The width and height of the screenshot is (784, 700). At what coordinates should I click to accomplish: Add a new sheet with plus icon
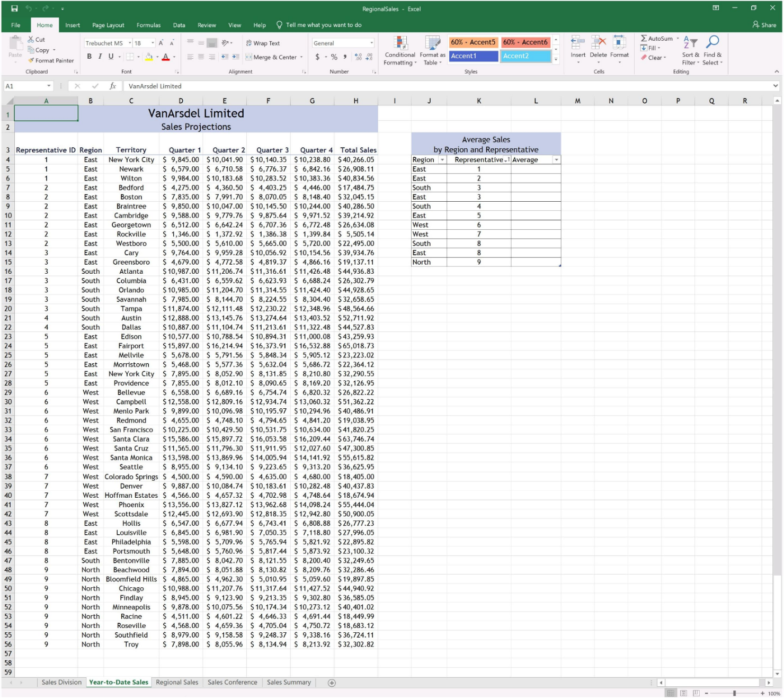(x=332, y=683)
